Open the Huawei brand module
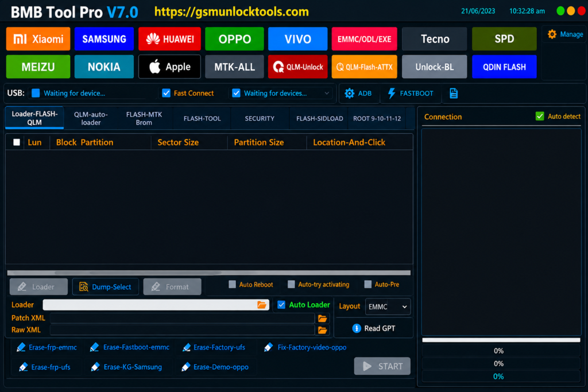Screen dimensions: 588x392 (x=169, y=39)
